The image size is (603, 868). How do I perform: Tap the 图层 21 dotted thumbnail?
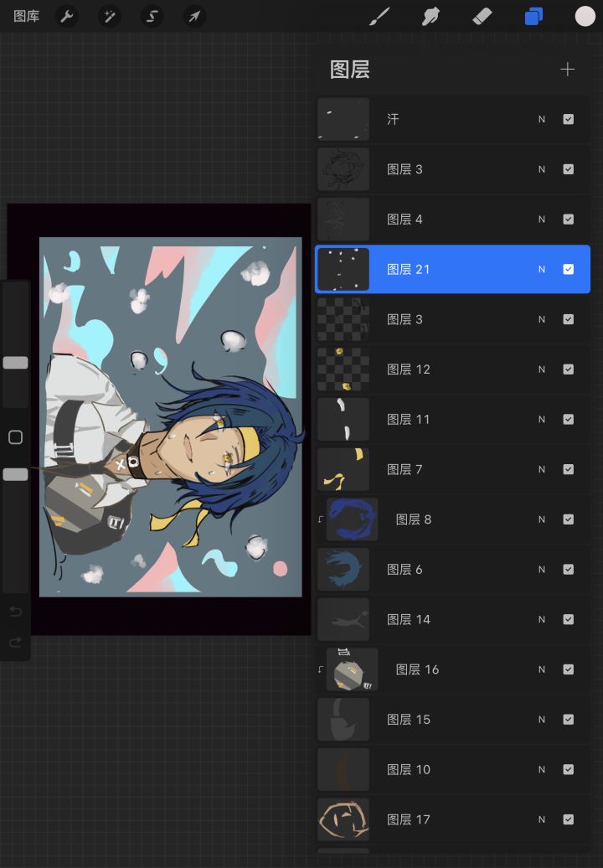tap(343, 269)
